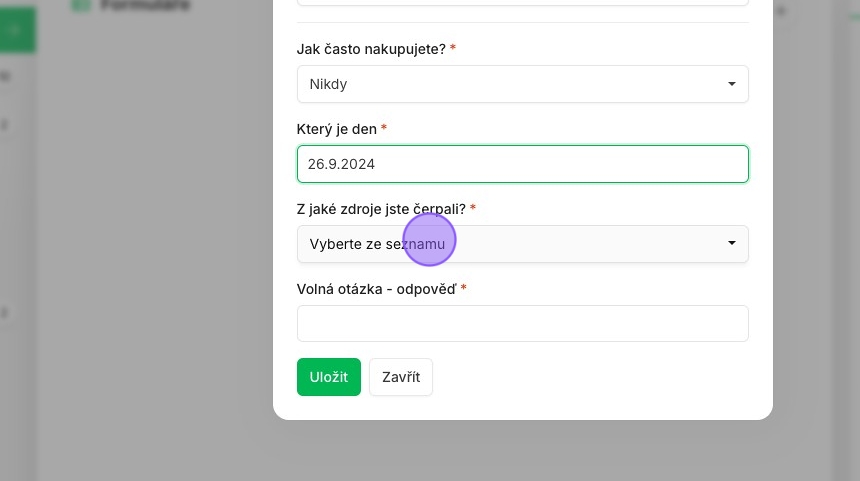Click the "Volná otázka - odpověď" label
The height and width of the screenshot is (481, 860).
(x=376, y=289)
